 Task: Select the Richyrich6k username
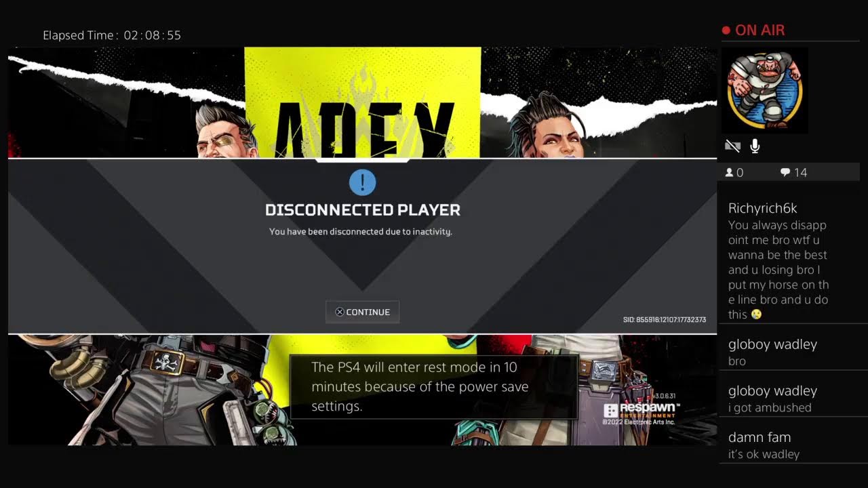point(762,208)
